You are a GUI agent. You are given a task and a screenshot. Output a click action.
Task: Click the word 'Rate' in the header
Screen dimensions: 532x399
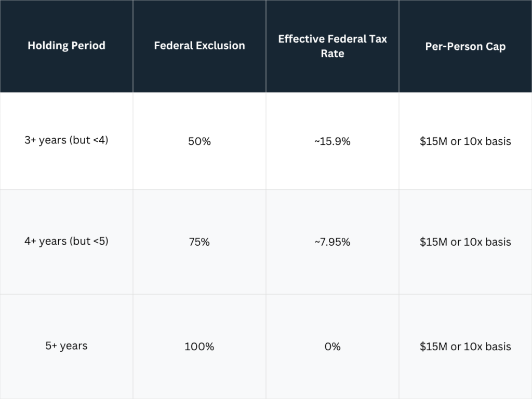click(332, 54)
